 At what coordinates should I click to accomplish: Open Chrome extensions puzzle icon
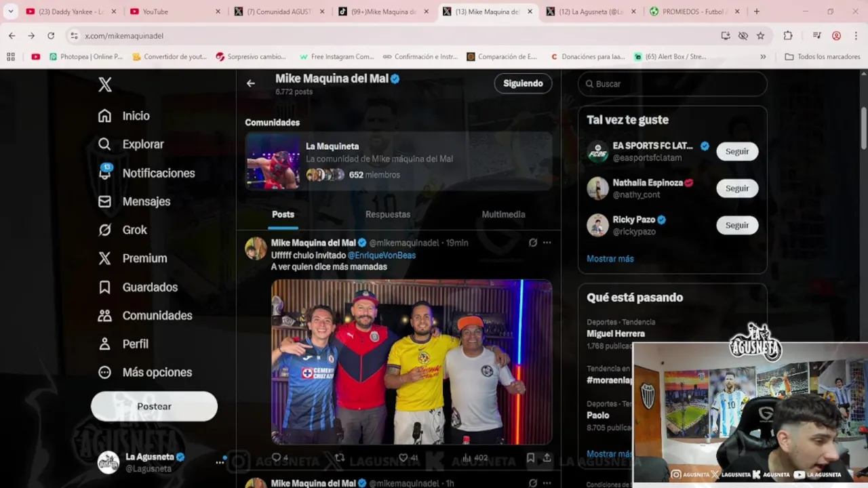tap(788, 35)
